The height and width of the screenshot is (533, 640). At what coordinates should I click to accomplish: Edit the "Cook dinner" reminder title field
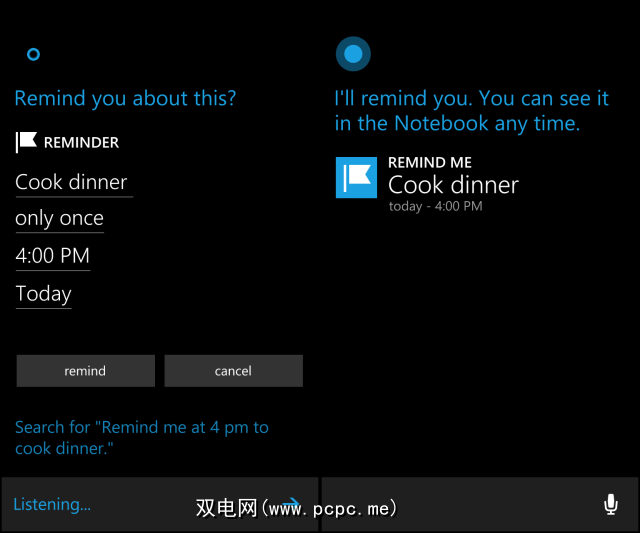tap(72, 183)
